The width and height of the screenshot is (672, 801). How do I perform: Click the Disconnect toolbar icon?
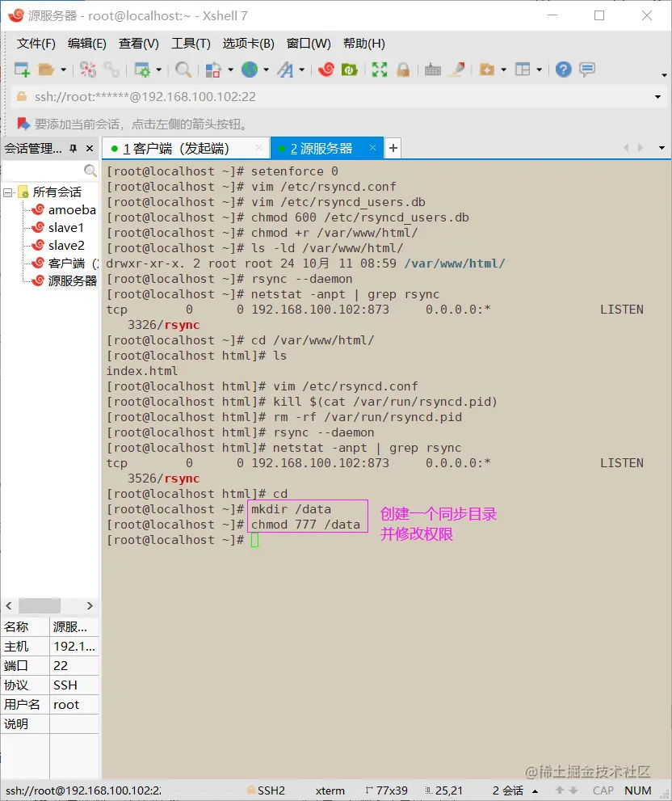(x=88, y=70)
